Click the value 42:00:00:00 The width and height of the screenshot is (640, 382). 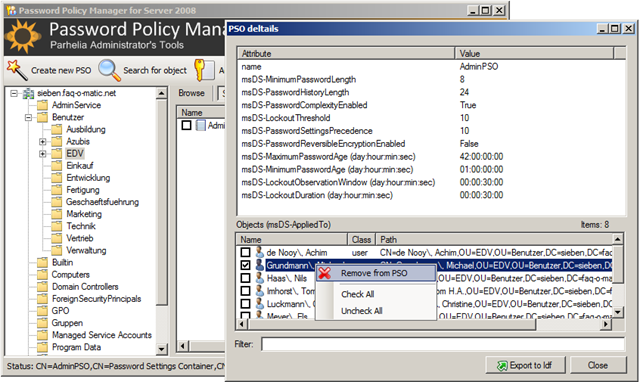tap(481, 157)
